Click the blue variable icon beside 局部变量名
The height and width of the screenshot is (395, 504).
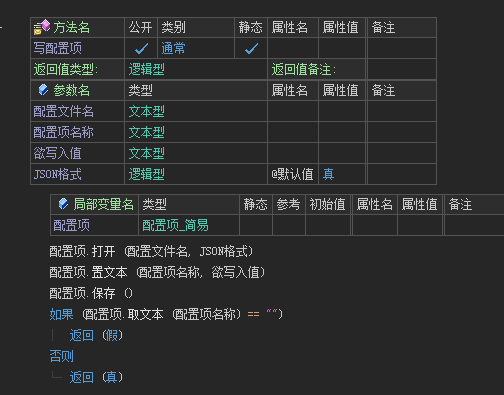[x=63, y=204]
